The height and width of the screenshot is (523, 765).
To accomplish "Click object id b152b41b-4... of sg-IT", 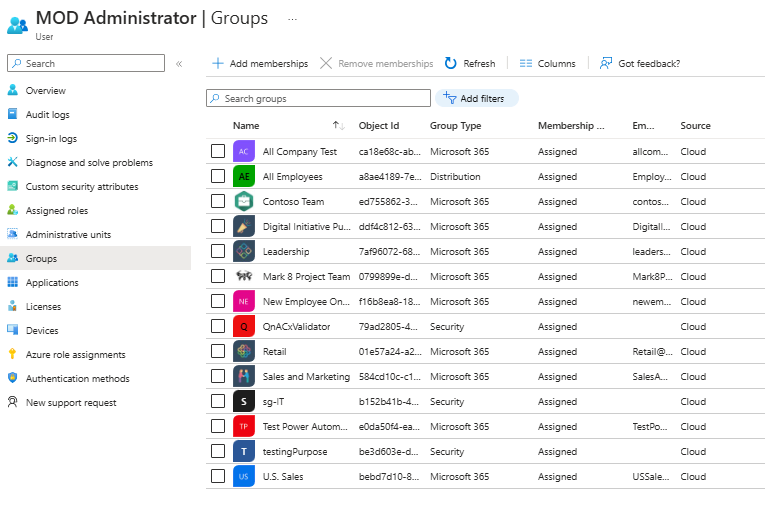I will point(388,401).
